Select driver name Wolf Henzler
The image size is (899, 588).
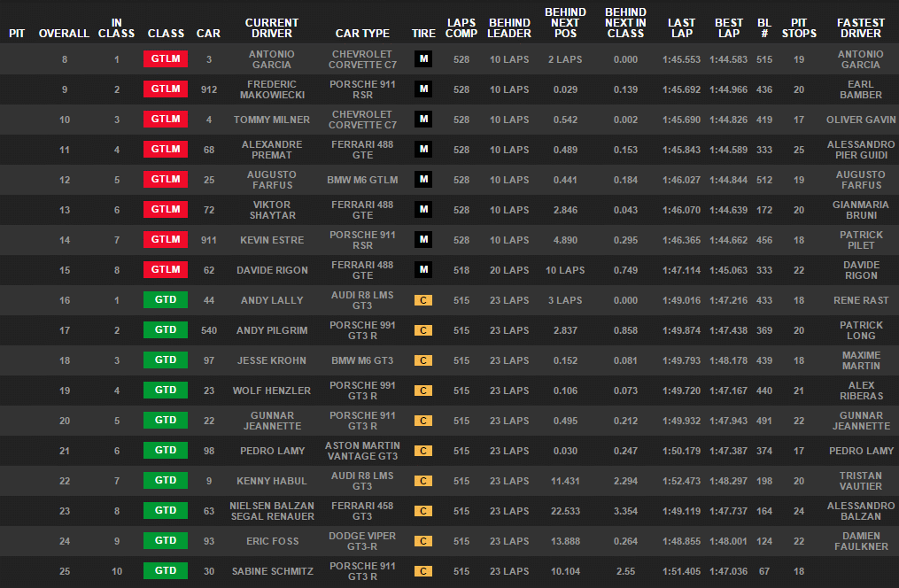point(271,391)
